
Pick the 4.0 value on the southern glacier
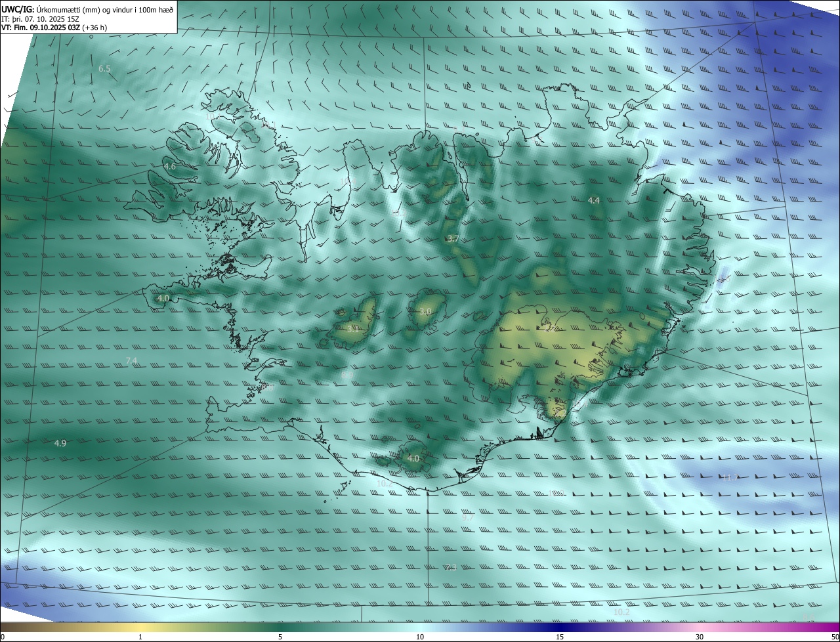[x=413, y=458]
